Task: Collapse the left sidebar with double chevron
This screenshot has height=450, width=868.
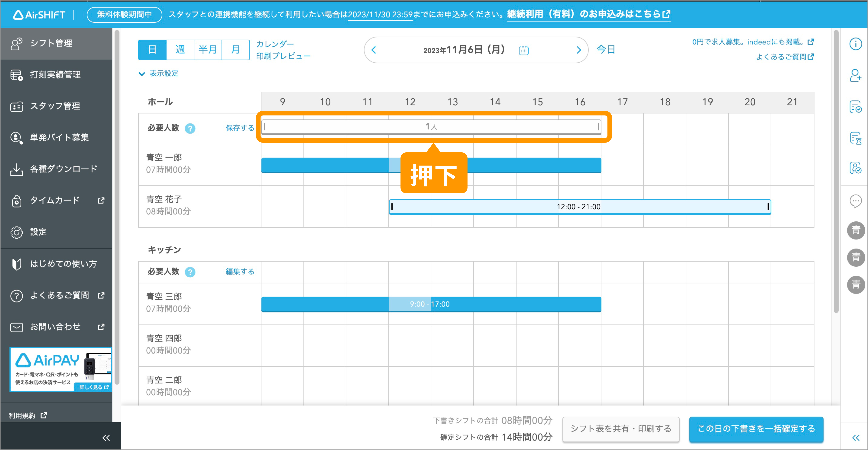Action: coord(106,437)
